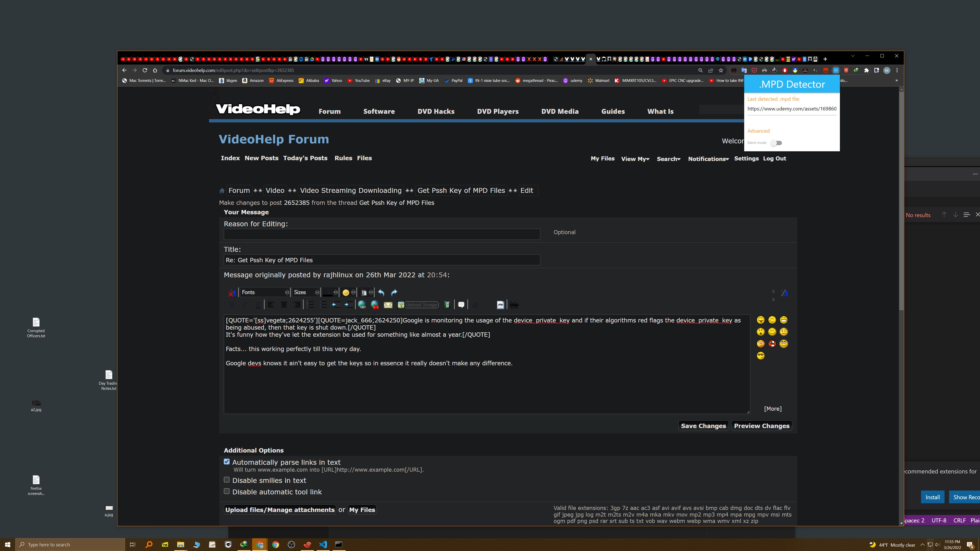Click the Undo arrow in editor toolbar

pos(381,292)
